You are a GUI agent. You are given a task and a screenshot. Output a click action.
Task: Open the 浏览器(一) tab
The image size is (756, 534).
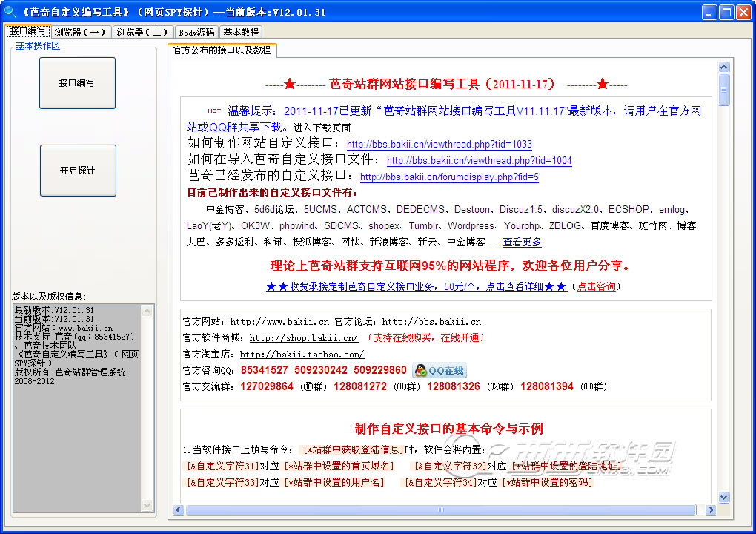click(x=81, y=33)
